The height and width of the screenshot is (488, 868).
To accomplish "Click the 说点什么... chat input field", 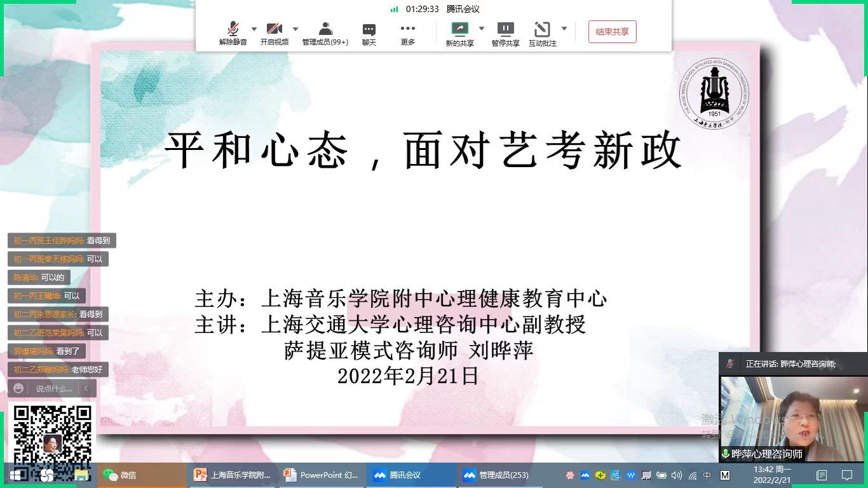I will 53,388.
